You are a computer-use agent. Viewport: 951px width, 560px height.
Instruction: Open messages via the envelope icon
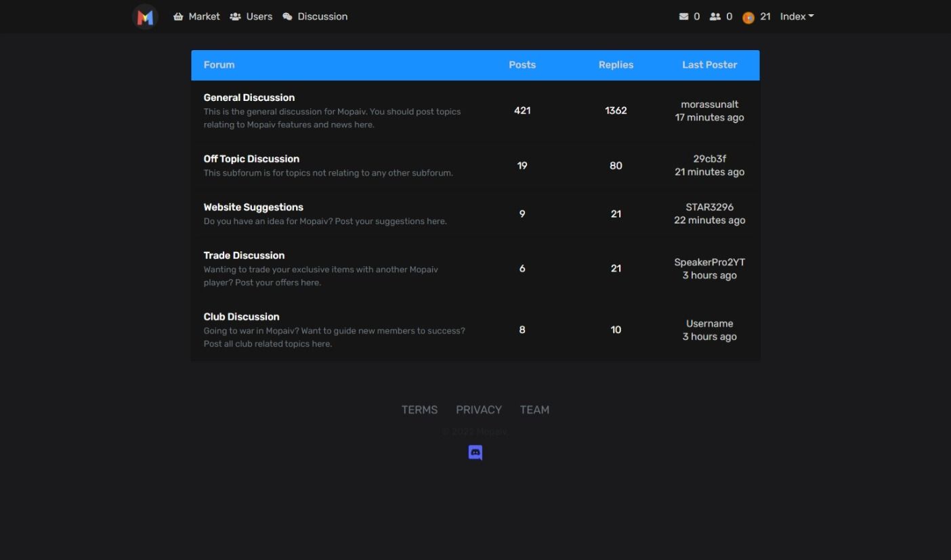tap(683, 17)
